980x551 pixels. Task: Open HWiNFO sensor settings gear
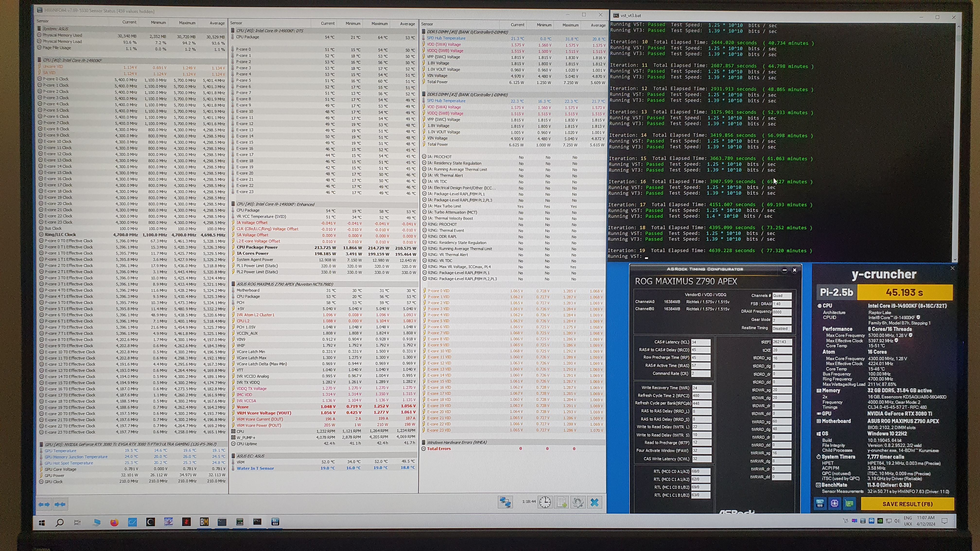578,502
